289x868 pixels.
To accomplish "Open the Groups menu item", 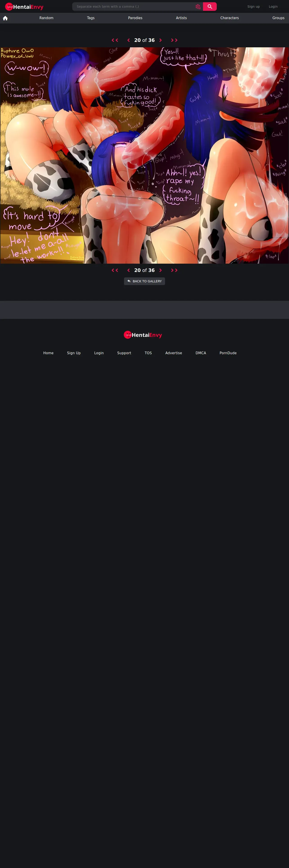I will (x=278, y=18).
